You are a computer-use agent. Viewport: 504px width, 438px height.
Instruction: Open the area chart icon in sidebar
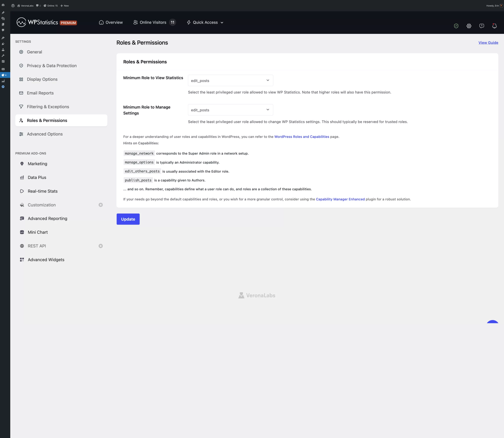(3, 81)
